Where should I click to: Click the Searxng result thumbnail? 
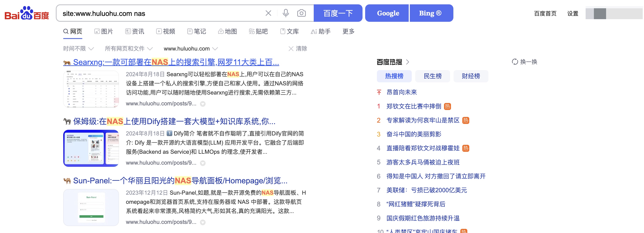[91, 89]
